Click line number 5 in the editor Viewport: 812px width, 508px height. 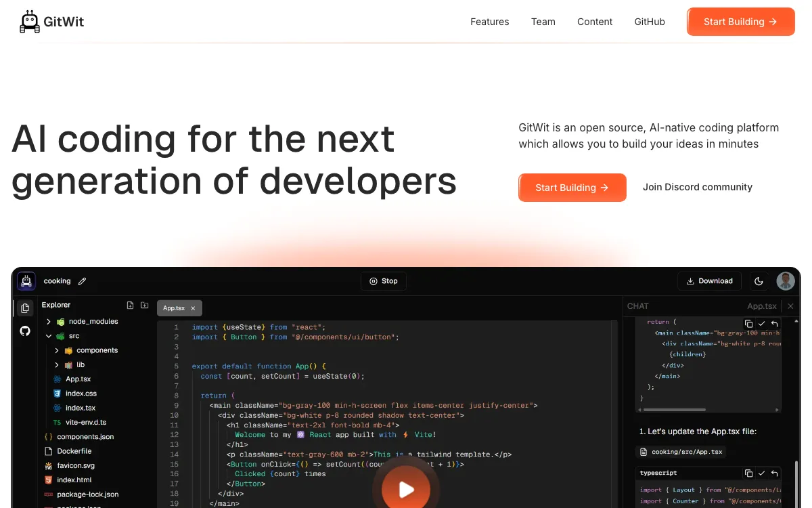[176, 366]
